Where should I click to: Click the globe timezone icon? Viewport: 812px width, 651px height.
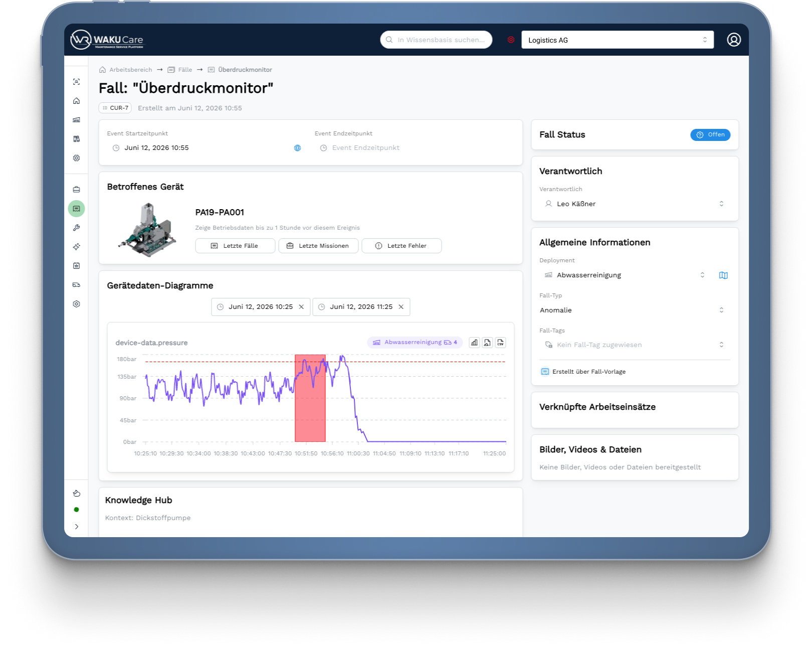click(x=297, y=148)
